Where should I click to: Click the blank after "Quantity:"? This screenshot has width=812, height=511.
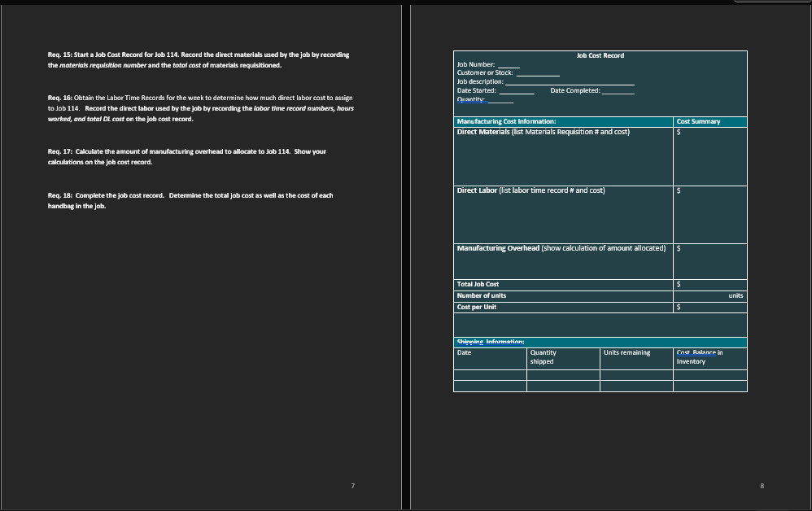click(x=500, y=100)
